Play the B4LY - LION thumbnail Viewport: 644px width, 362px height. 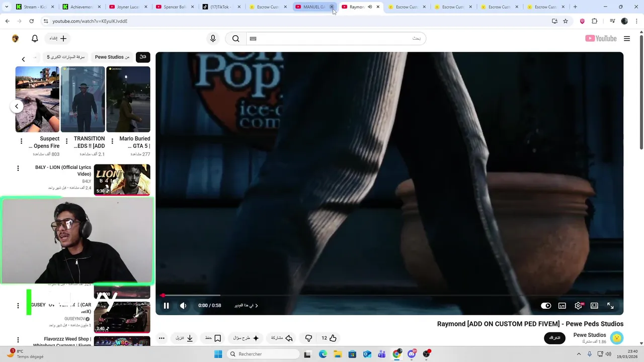click(122, 179)
